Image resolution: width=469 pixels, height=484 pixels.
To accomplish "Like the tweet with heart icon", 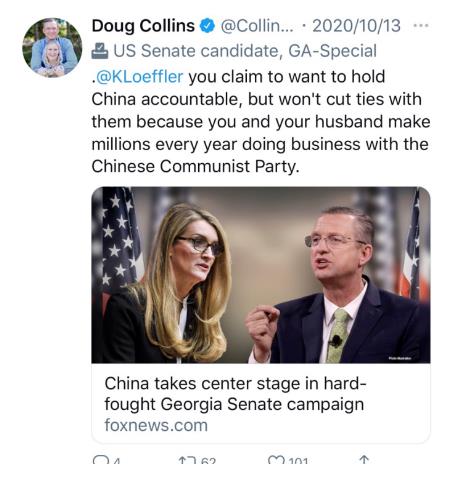I will pyautogui.click(x=276, y=460).
